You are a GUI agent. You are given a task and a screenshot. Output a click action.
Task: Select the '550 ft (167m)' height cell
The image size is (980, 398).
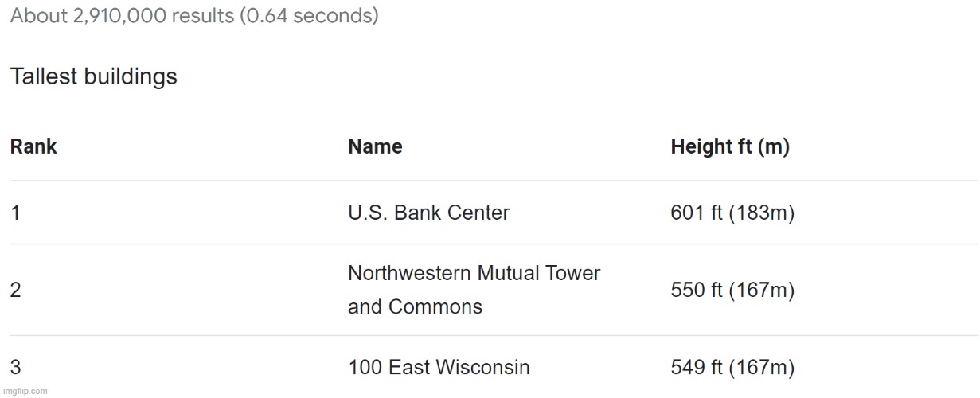(x=732, y=291)
